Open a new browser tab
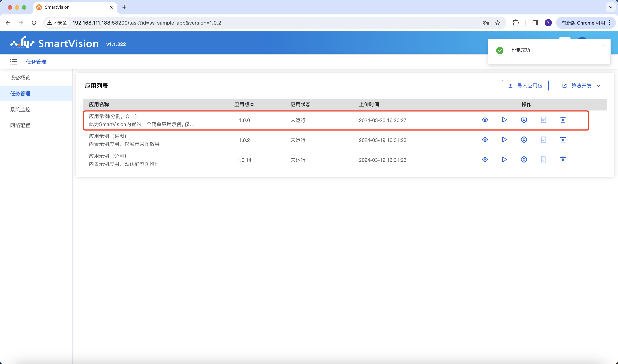Viewport: 618px width, 364px height. (124, 7)
